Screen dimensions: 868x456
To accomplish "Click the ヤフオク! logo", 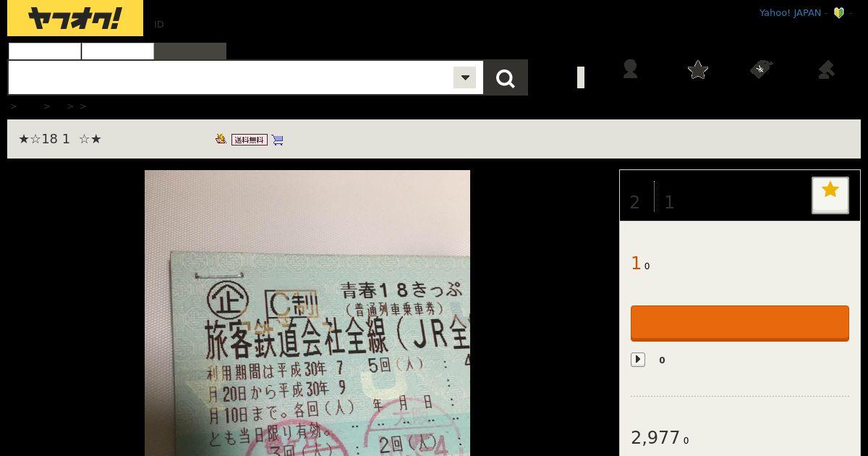I will [75, 18].
